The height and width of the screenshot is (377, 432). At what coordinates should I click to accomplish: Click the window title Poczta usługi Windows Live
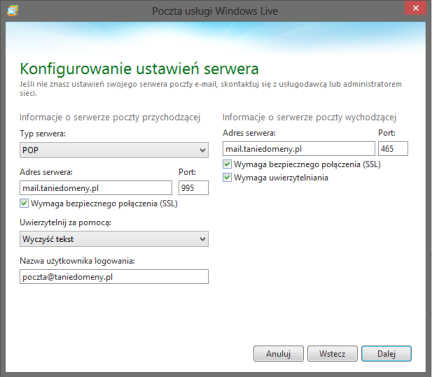click(x=215, y=11)
